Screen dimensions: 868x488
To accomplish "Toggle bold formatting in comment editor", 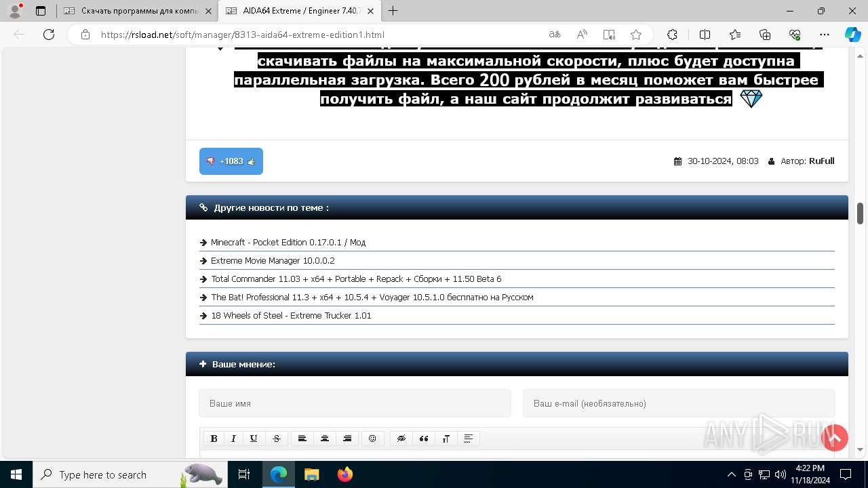I will (214, 439).
